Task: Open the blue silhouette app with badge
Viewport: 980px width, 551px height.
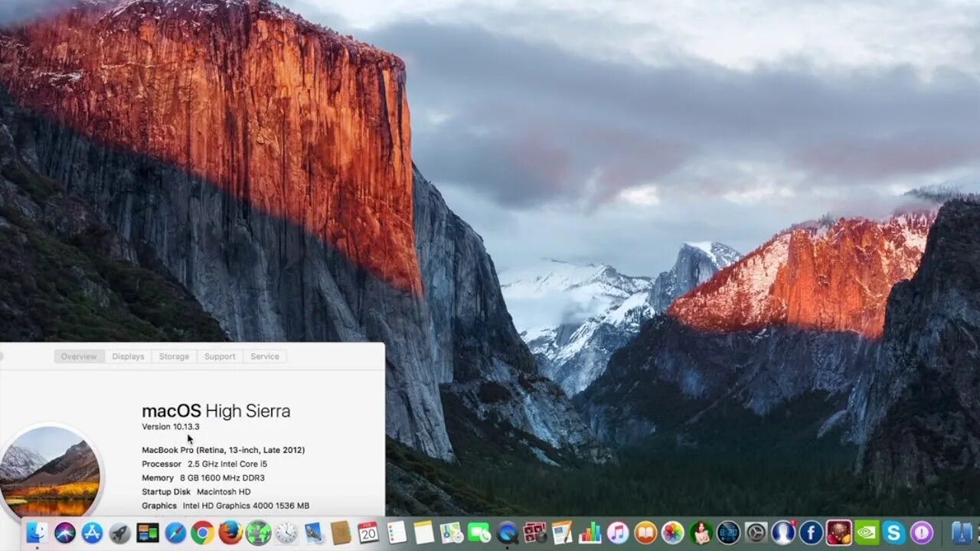Action: pyautogui.click(x=783, y=532)
